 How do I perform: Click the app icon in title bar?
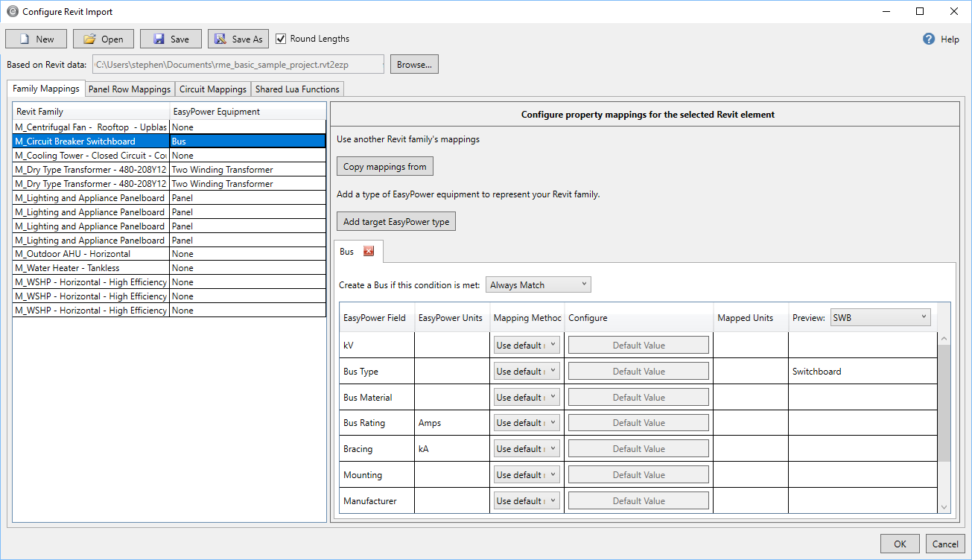point(12,12)
